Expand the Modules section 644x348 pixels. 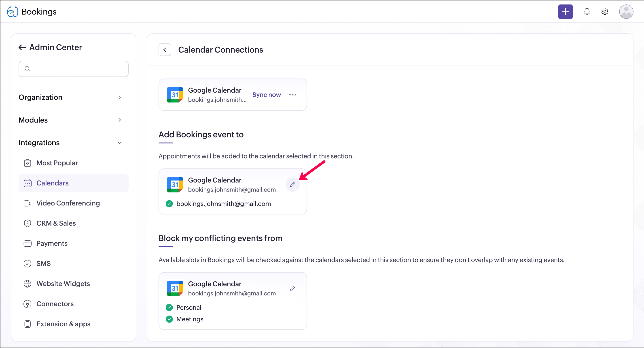70,120
